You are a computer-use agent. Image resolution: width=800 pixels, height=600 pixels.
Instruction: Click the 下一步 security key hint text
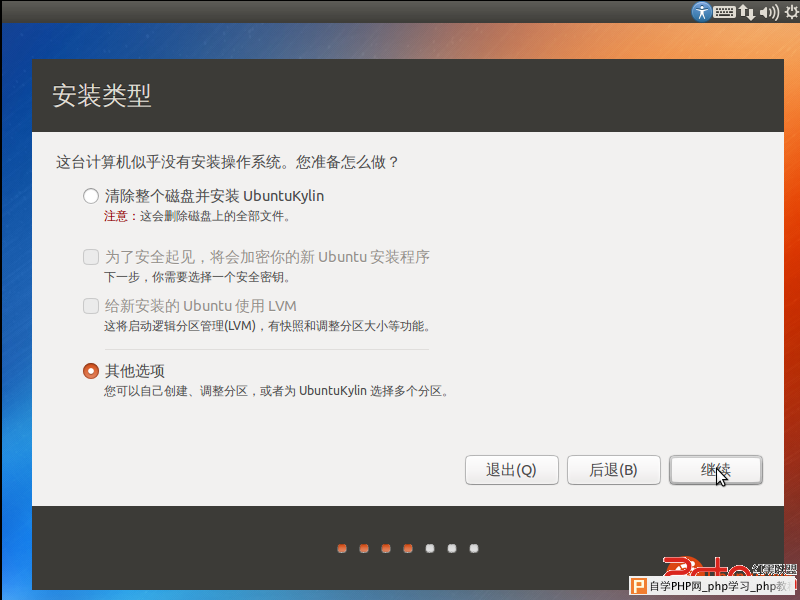click(x=197, y=278)
